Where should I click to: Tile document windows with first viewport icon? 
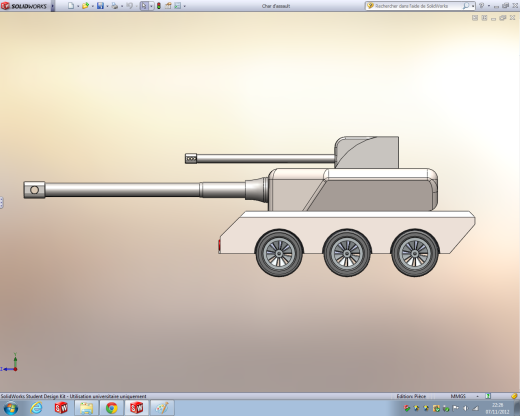(x=475, y=18)
